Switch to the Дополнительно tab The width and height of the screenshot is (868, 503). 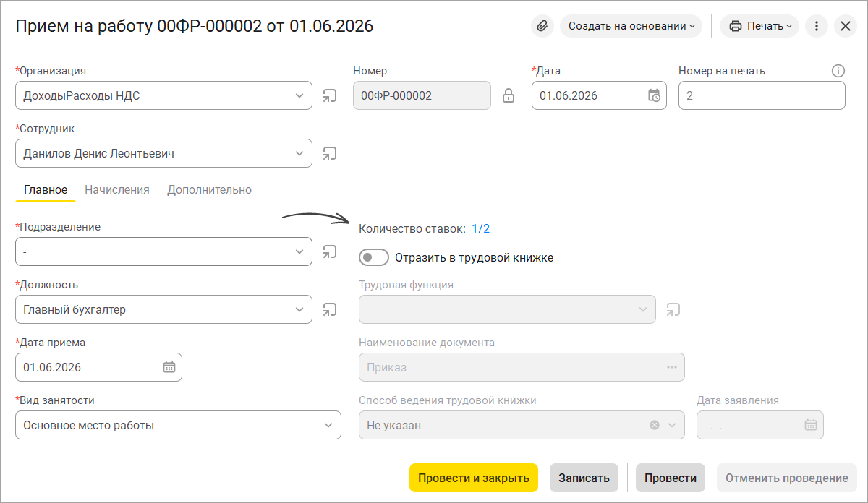click(209, 189)
